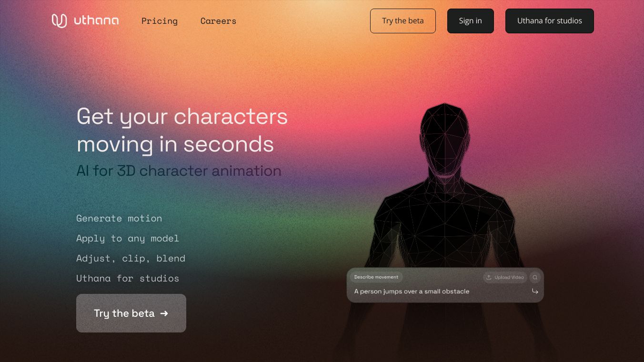Click the Upload Video button

505,277
